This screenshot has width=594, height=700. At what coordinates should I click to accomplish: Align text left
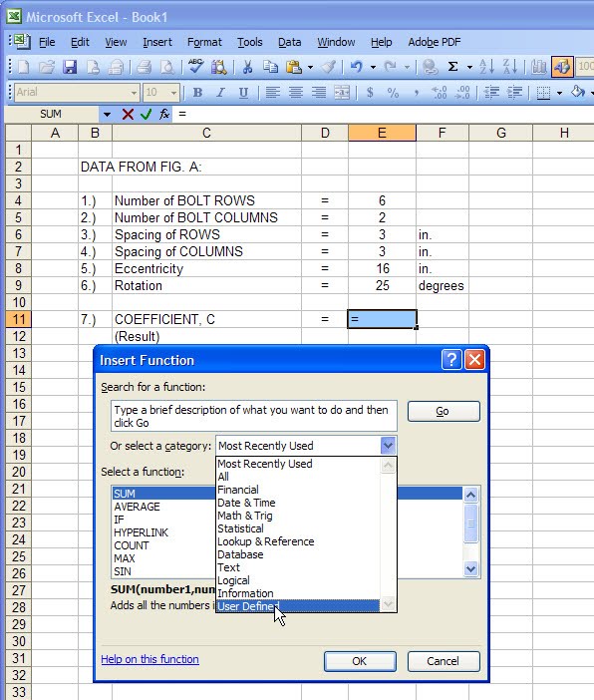(x=273, y=93)
